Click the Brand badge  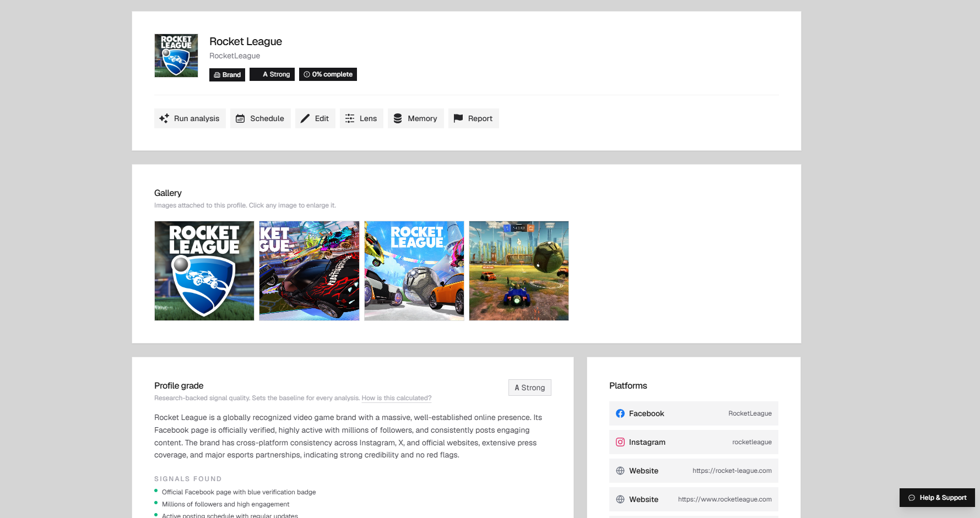point(227,74)
